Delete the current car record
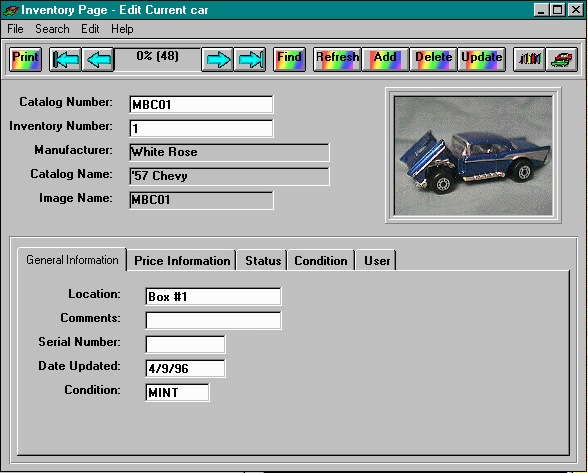Screen dimensions: 588x473 [x=433, y=59]
